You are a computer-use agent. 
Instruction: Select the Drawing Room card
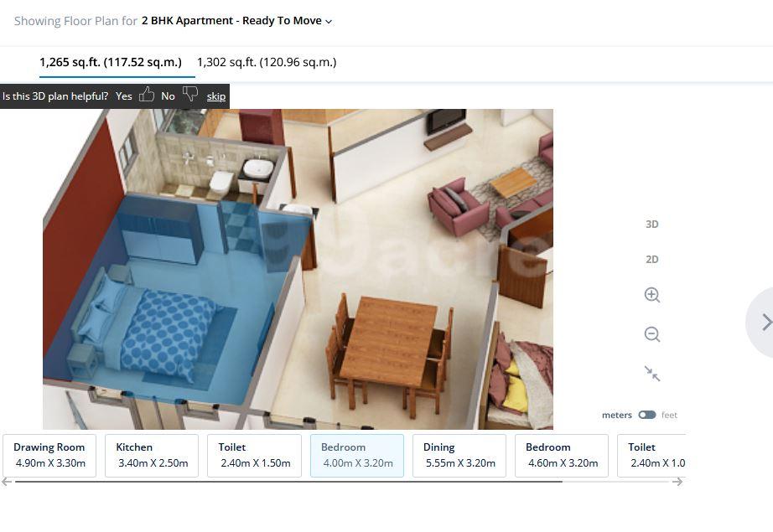pyautogui.click(x=49, y=456)
